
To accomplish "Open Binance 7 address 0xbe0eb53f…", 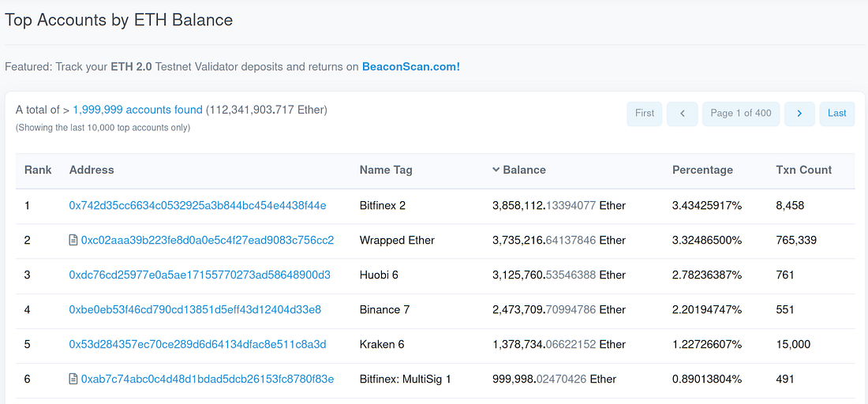I will coord(195,310).
